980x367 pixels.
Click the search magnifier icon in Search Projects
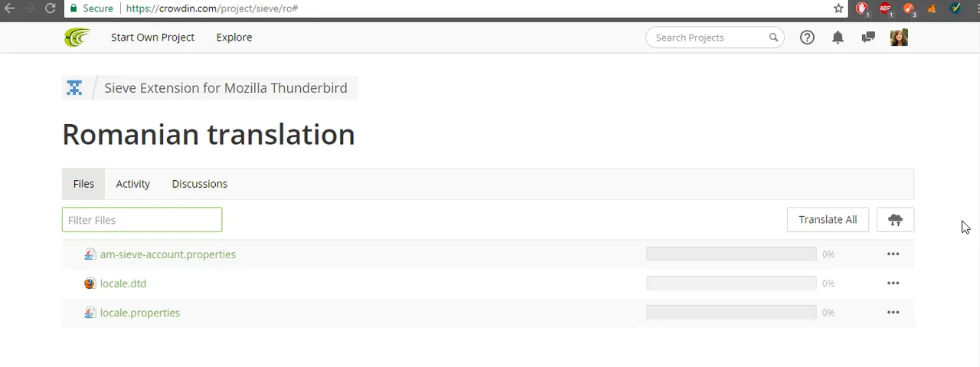(773, 37)
